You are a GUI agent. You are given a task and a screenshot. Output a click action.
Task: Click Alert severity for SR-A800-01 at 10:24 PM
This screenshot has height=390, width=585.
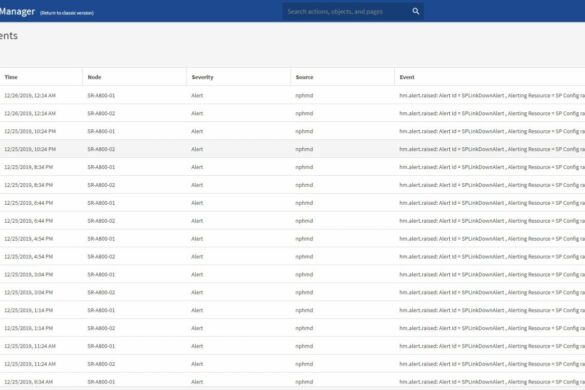[197, 131]
